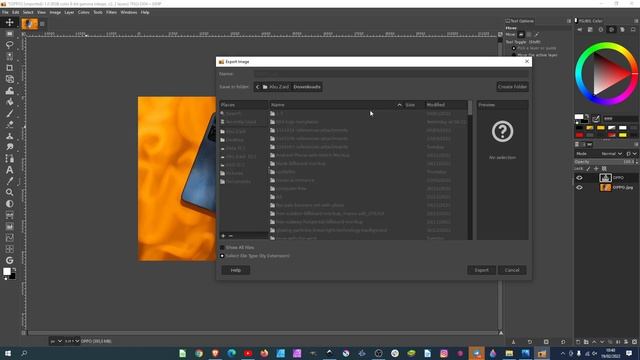Choose Move the active layer option
Screen dimensions: 640x360
click(514, 55)
